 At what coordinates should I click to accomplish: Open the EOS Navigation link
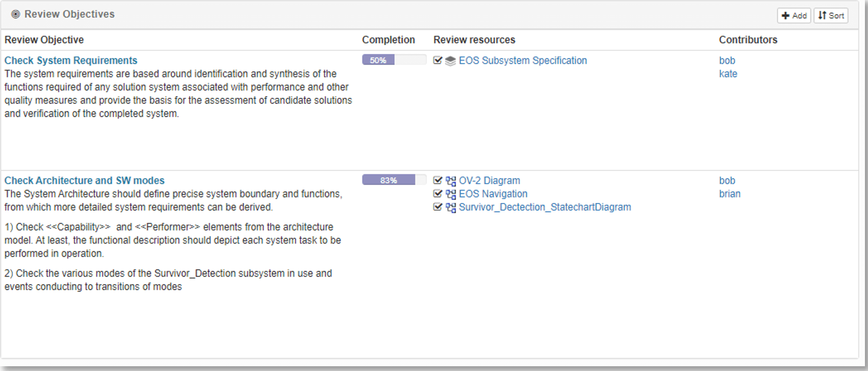[493, 194]
